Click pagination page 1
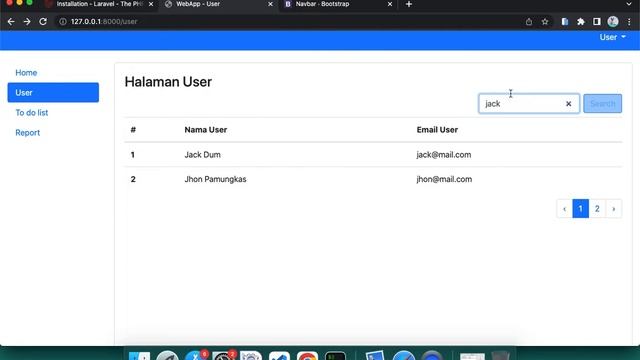640x360 pixels. (x=580, y=209)
